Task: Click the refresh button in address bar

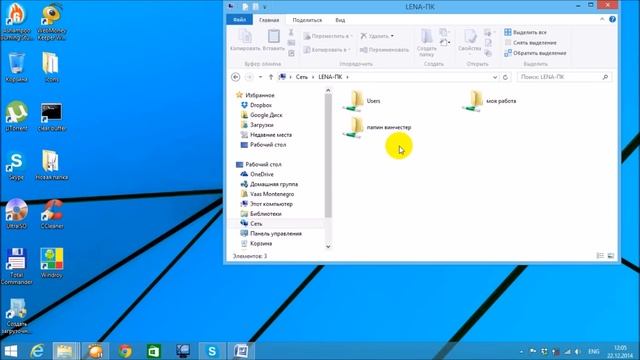Action: 505,77
